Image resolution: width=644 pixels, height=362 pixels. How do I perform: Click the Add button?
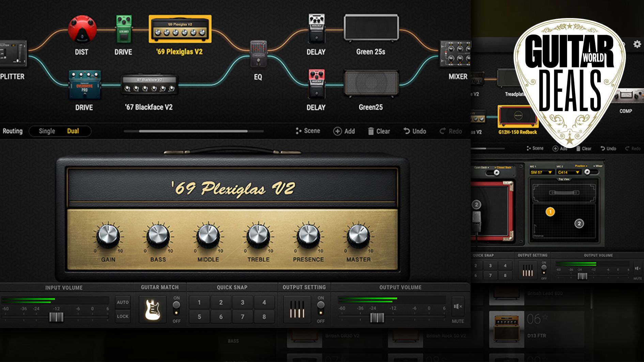coord(344,131)
